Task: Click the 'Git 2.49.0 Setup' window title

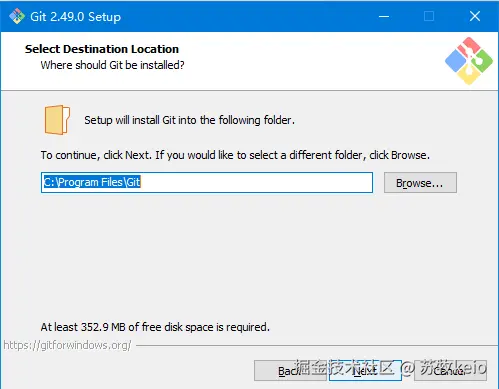Action: 76,16
